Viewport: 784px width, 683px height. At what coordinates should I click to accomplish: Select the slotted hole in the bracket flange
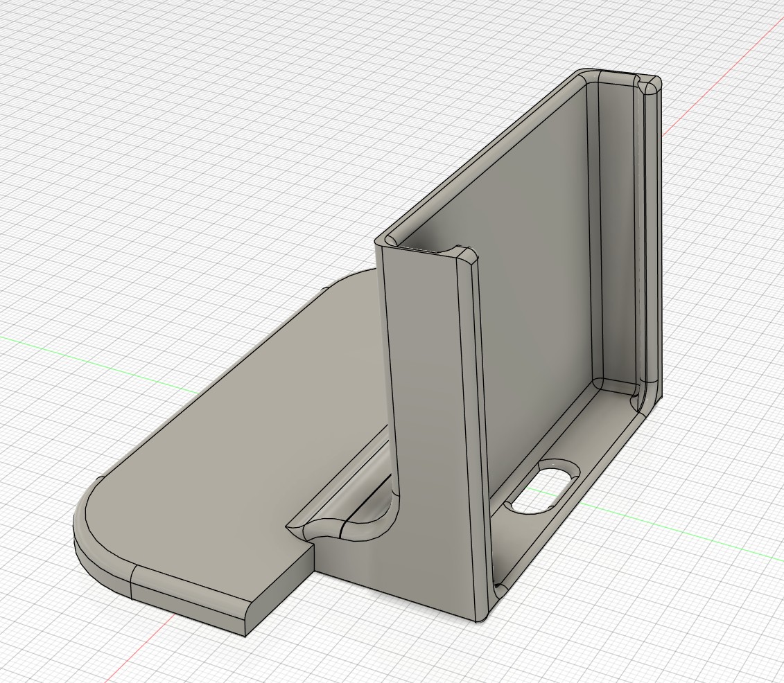click(543, 486)
